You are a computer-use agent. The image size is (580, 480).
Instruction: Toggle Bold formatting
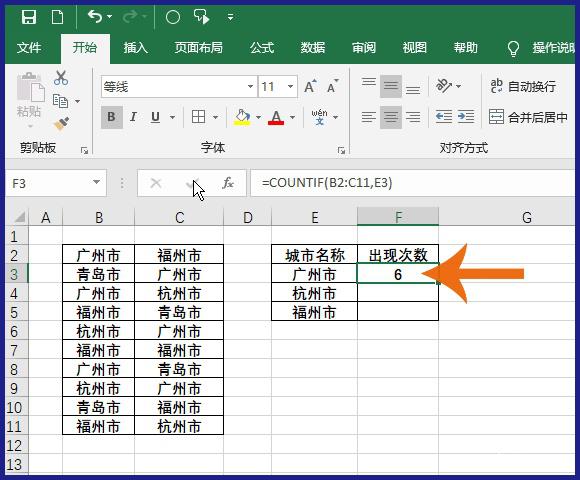[111, 117]
